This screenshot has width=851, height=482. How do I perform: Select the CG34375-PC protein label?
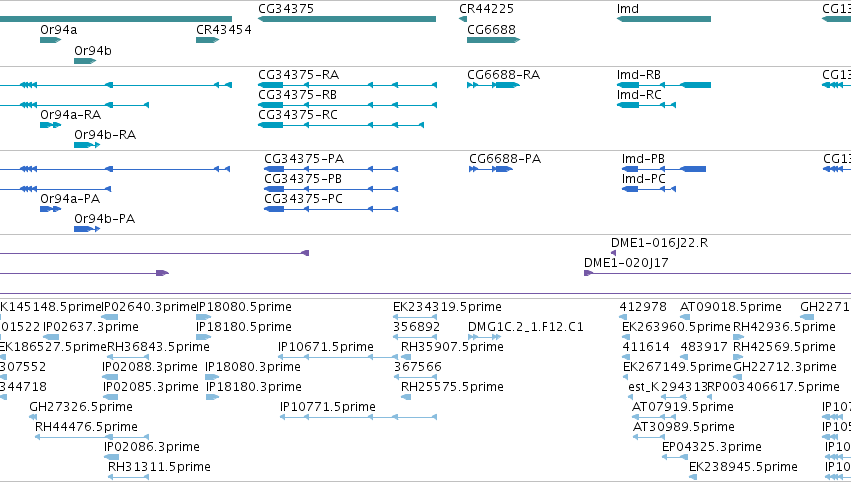(303, 199)
